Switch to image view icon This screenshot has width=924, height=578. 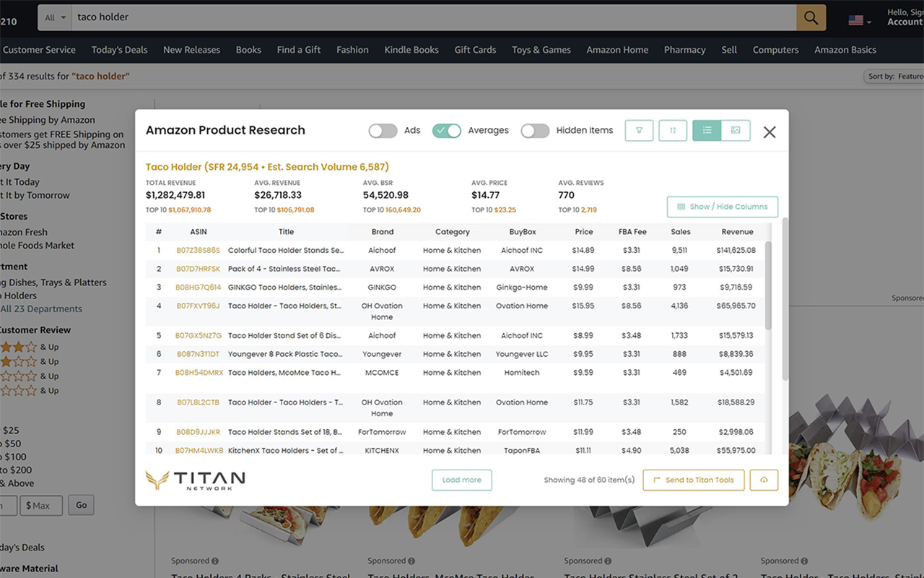click(736, 130)
